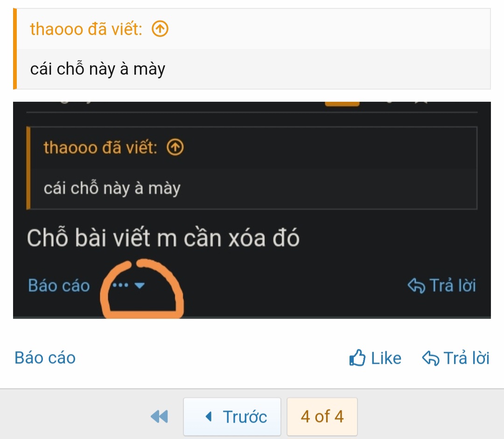Click reply arrow icon inside the dark screenshot
Viewport: 504px width, 439px height.
click(416, 286)
